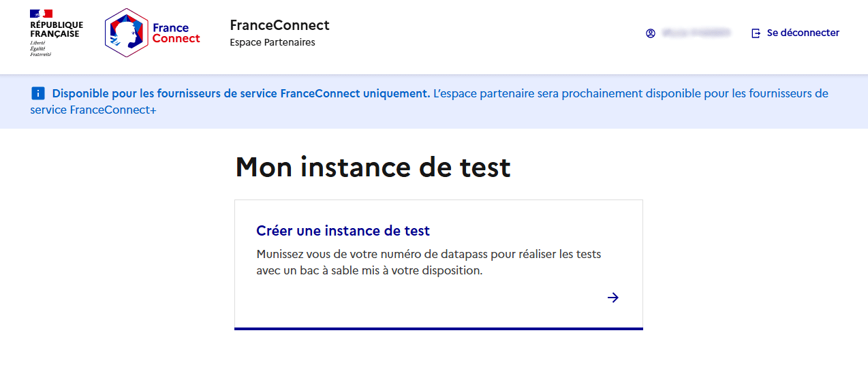868x367 pixels.
Task: Click 'Espace Partenaires' subtitle text
Action: click(x=273, y=42)
